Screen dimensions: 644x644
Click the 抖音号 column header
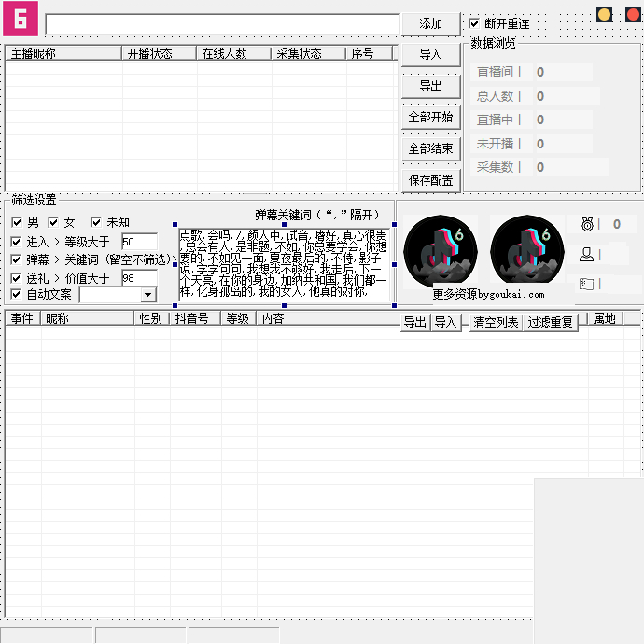pyautogui.click(x=195, y=318)
